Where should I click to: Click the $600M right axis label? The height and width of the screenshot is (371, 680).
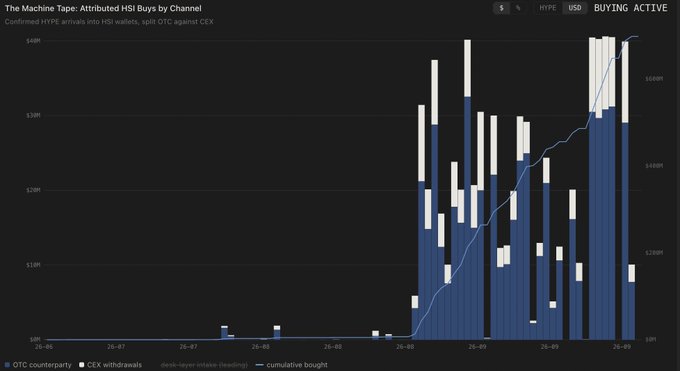click(654, 79)
